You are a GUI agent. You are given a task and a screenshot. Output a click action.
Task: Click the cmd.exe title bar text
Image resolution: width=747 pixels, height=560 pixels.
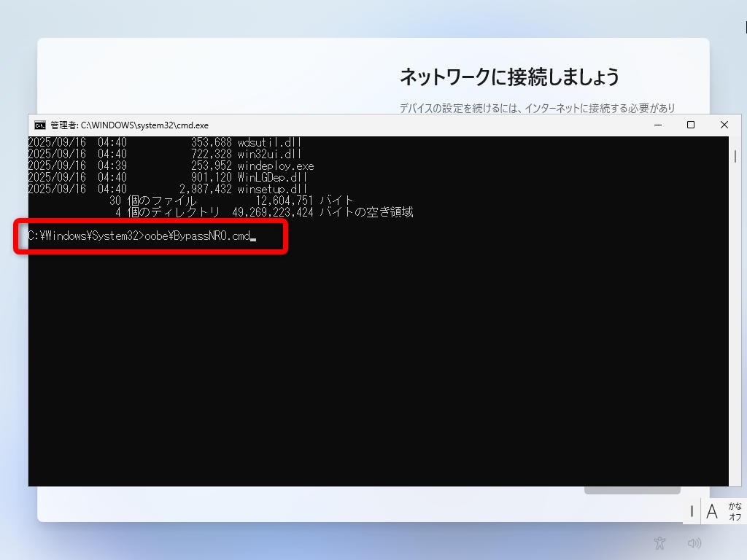pyautogui.click(x=129, y=125)
